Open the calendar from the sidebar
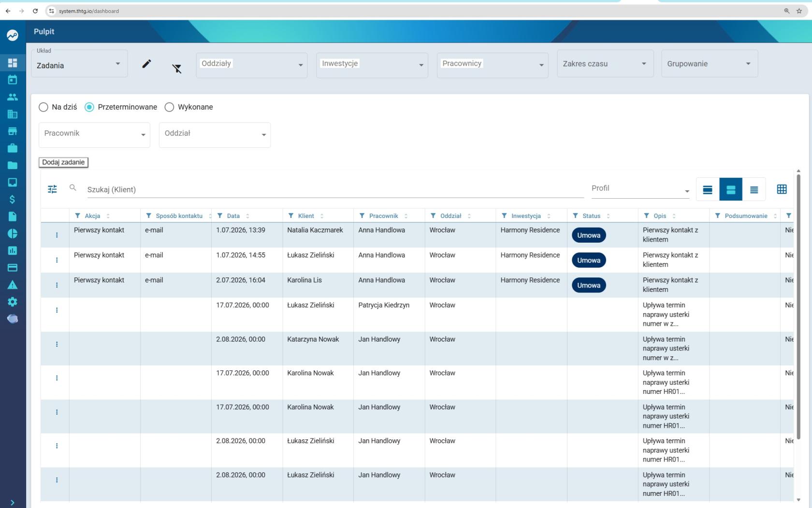Viewport: 812px width, 508px height. point(13,80)
